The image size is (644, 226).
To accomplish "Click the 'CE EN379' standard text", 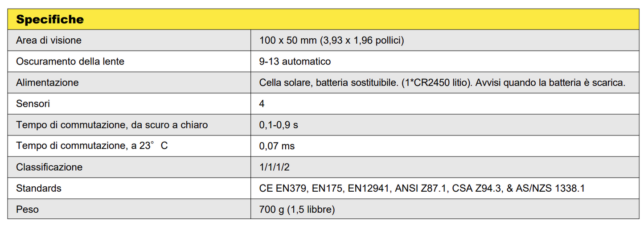I will (x=281, y=188).
